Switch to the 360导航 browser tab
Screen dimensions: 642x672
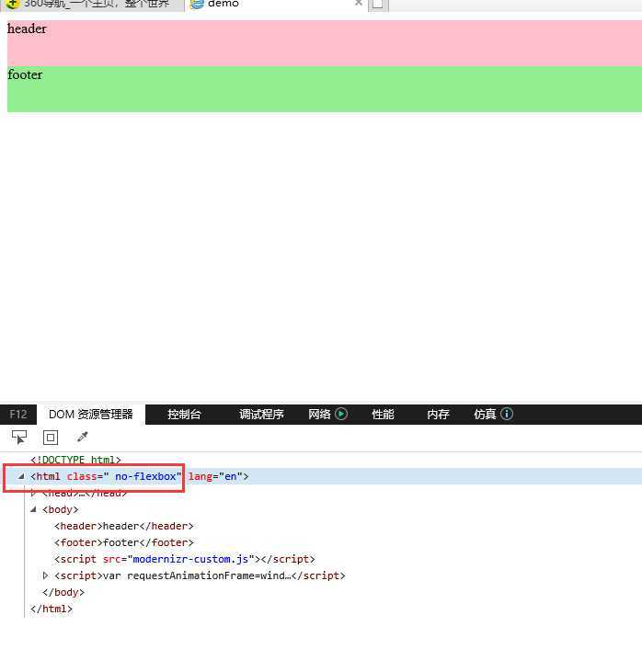click(x=92, y=5)
